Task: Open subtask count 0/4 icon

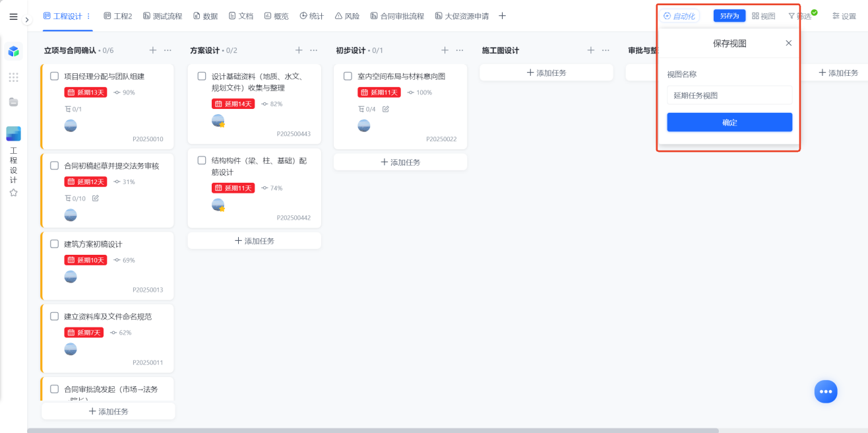Action: (x=367, y=109)
